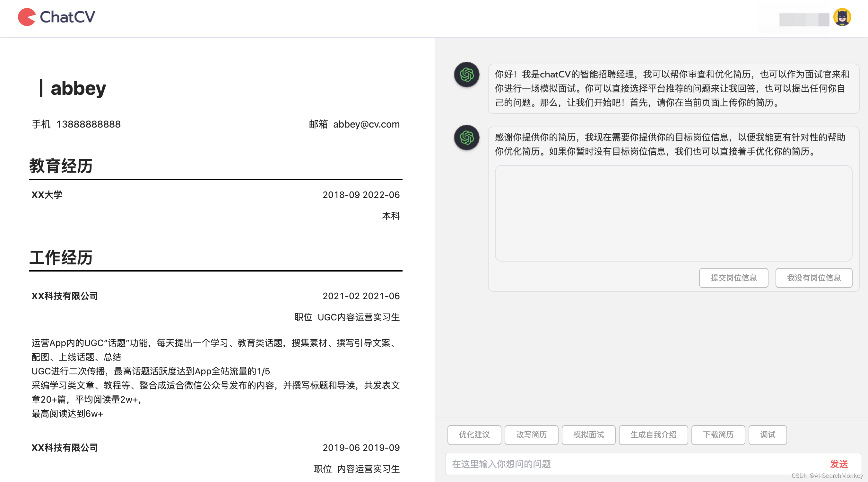Click the 工作经历 section heading
The height and width of the screenshot is (482, 868).
(61, 258)
